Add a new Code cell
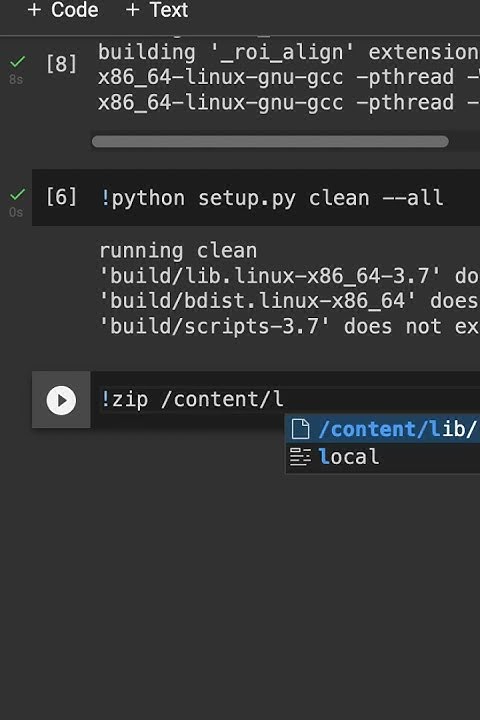Viewport: 480px width, 720px height. point(63,10)
